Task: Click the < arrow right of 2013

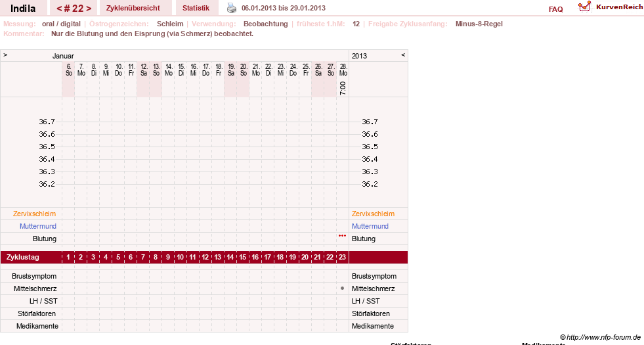Action: point(403,55)
